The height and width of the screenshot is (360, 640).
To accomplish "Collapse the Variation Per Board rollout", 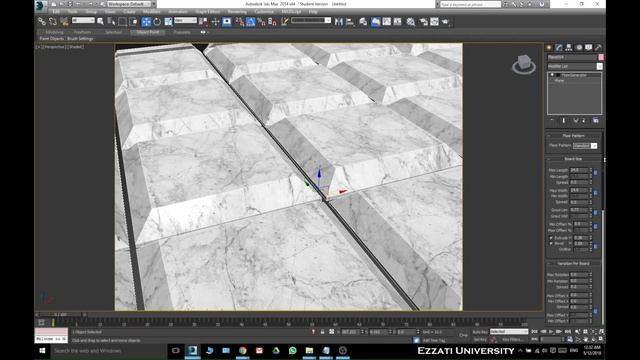I will (573, 264).
